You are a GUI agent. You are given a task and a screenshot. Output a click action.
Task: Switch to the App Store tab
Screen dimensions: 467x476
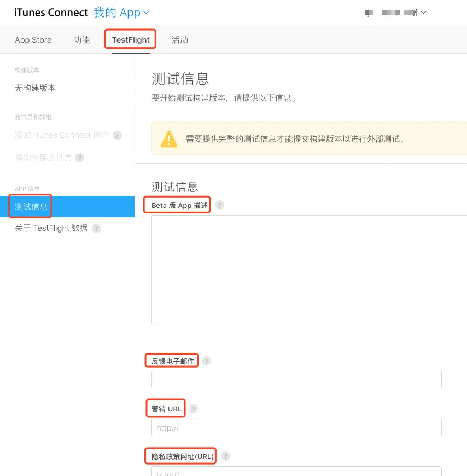click(33, 40)
